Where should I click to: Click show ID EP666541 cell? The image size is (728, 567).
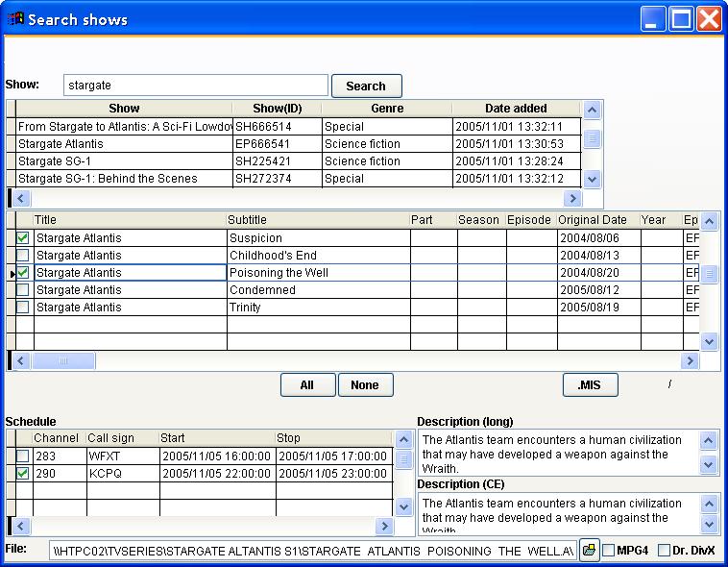(278, 143)
